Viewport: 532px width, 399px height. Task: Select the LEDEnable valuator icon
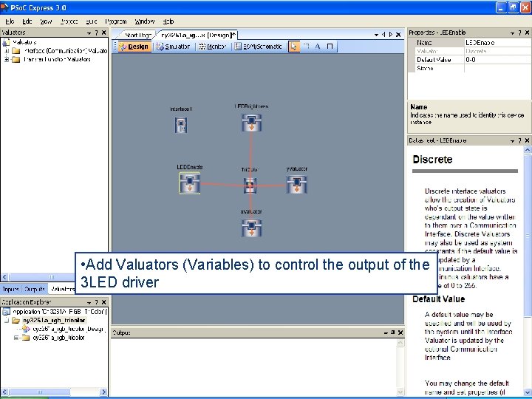click(x=190, y=183)
